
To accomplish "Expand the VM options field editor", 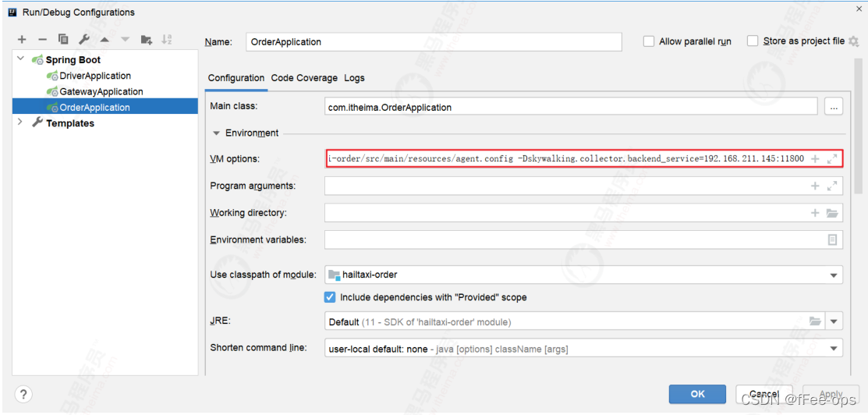I will point(831,160).
